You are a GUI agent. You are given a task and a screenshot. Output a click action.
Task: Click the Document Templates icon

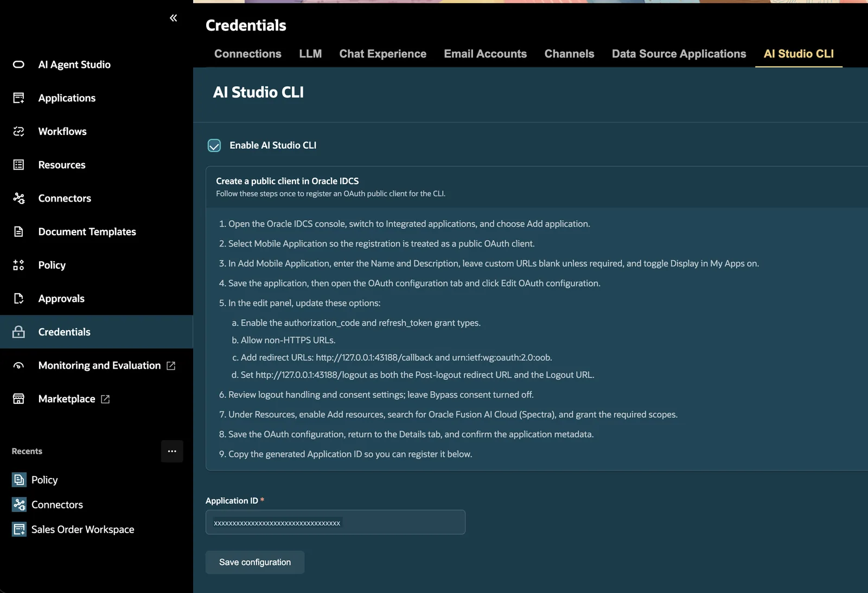point(18,231)
